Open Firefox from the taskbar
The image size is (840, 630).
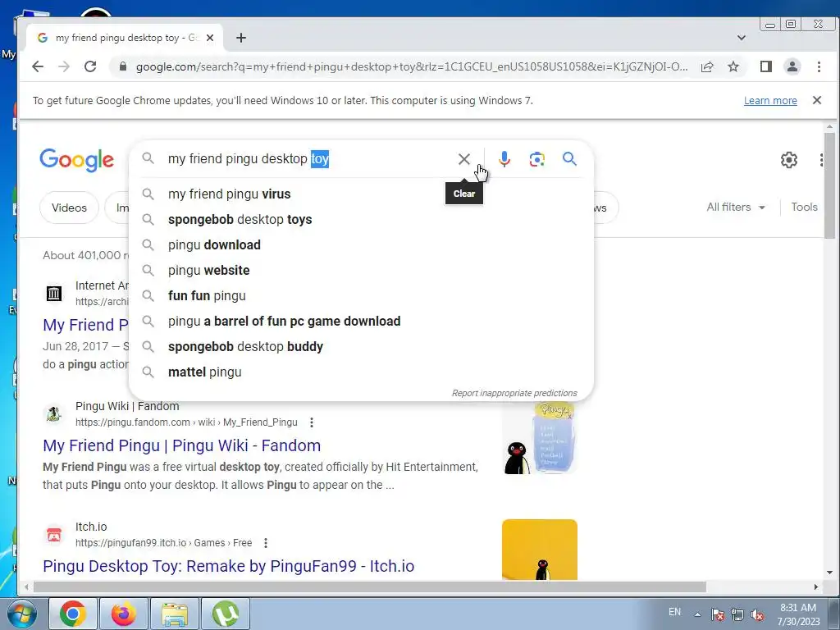123,614
